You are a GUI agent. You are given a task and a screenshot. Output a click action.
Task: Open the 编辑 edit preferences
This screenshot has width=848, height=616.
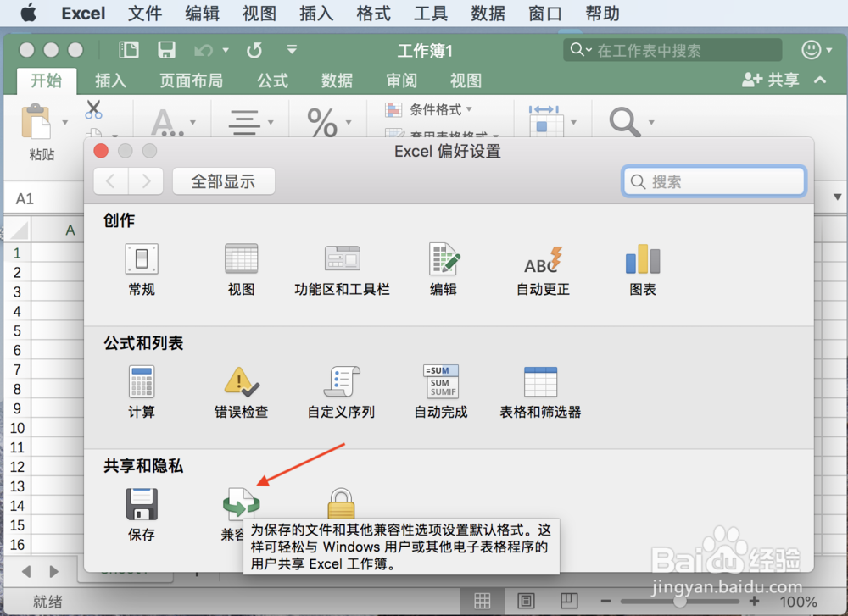[x=444, y=269]
